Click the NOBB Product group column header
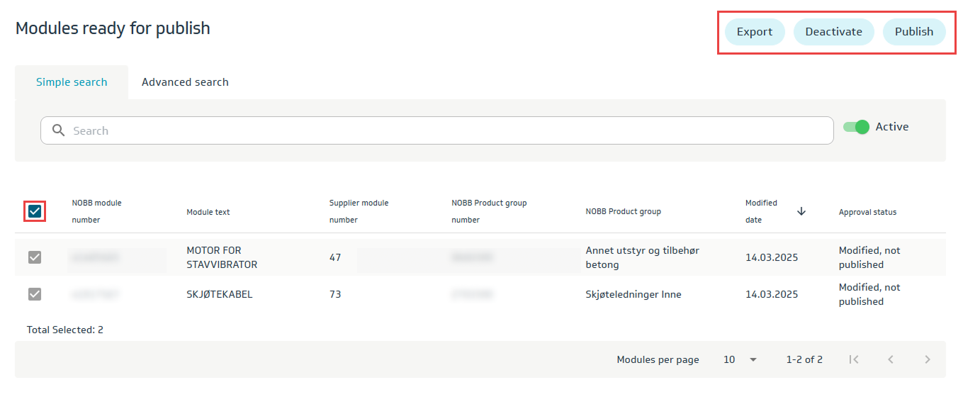 pyautogui.click(x=623, y=212)
